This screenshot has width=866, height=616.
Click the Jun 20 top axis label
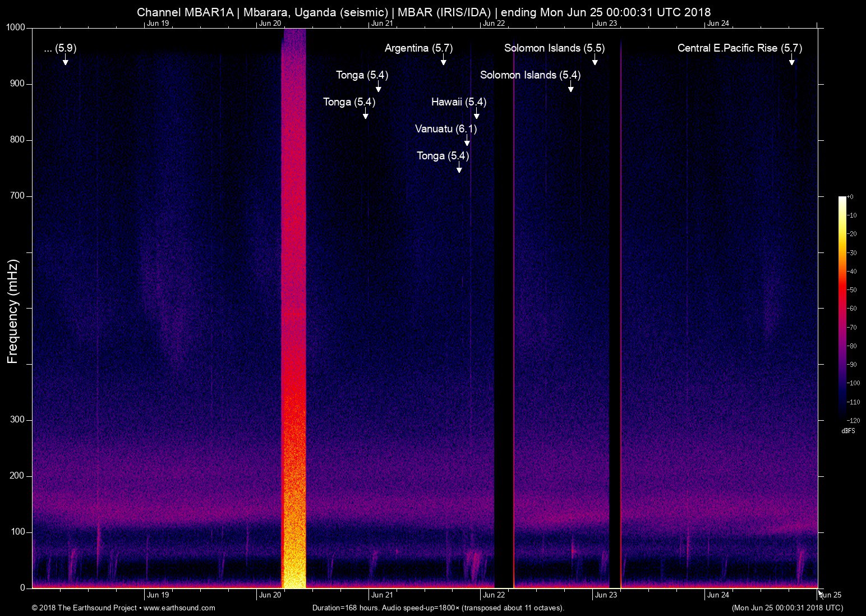[x=270, y=23]
